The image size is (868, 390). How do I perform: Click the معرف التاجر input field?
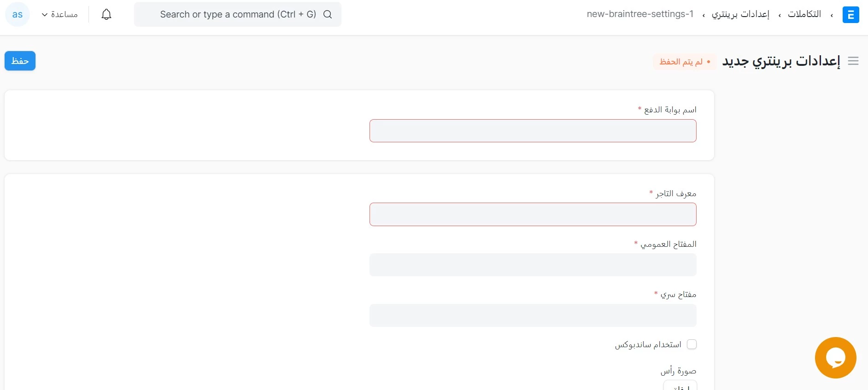(533, 215)
